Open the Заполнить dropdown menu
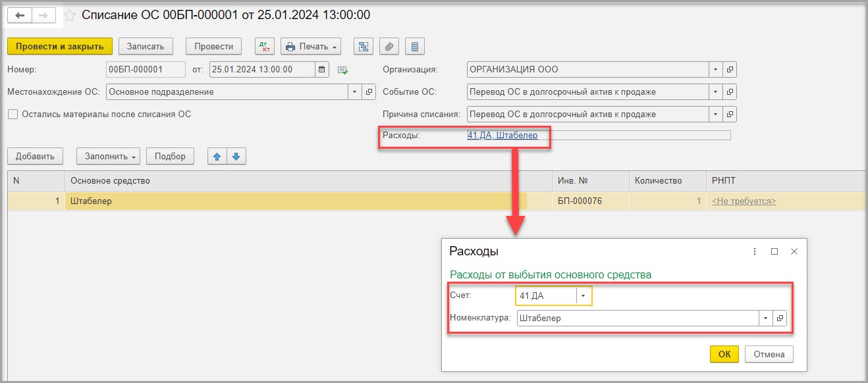868x383 pixels. pos(109,157)
